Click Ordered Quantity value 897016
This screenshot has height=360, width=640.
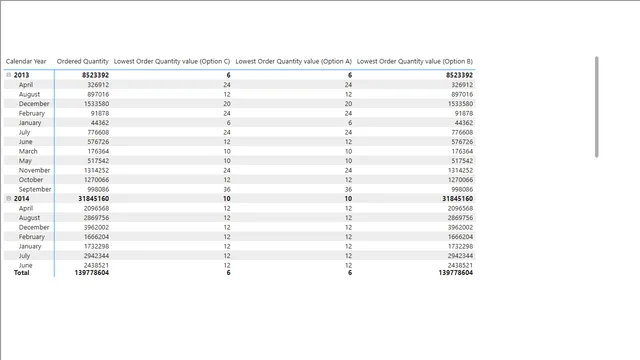98,94
